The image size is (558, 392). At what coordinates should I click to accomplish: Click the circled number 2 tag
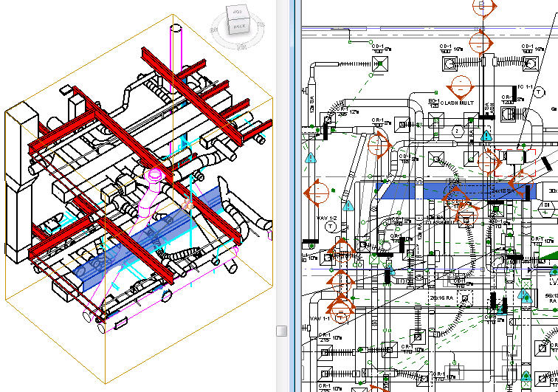click(x=458, y=131)
